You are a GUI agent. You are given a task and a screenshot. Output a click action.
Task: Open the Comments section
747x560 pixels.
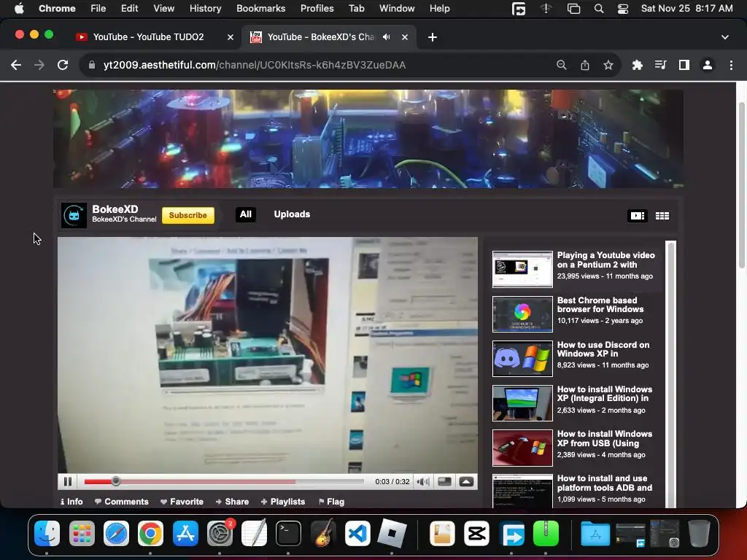coord(122,502)
